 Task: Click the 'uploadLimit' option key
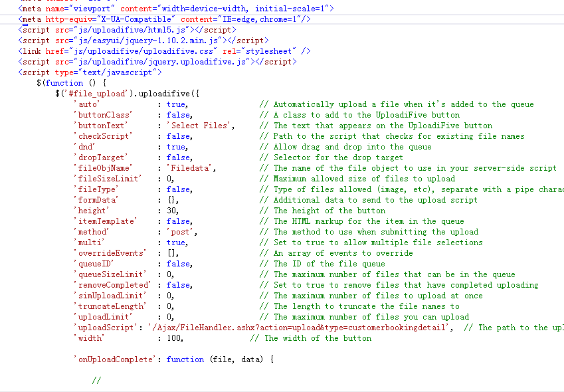[103, 317]
